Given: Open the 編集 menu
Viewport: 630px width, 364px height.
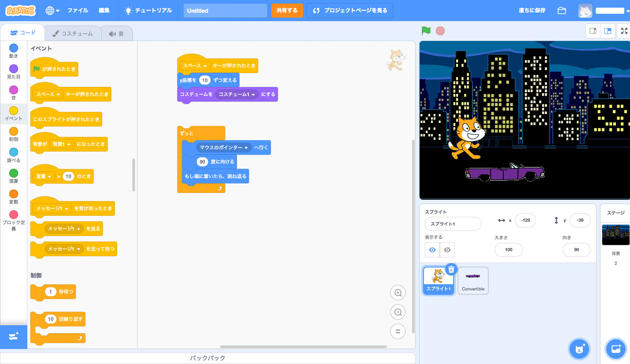Looking at the screenshot, I should coord(104,11).
